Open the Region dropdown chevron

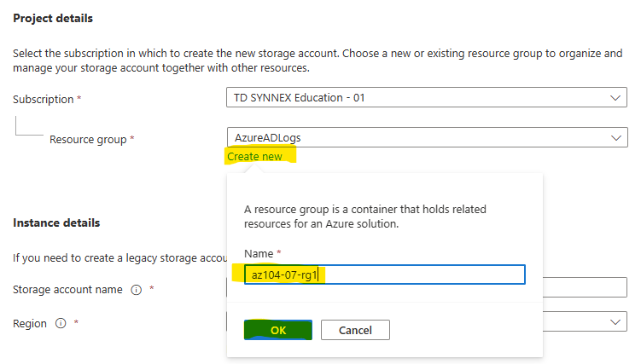pyautogui.click(x=615, y=322)
